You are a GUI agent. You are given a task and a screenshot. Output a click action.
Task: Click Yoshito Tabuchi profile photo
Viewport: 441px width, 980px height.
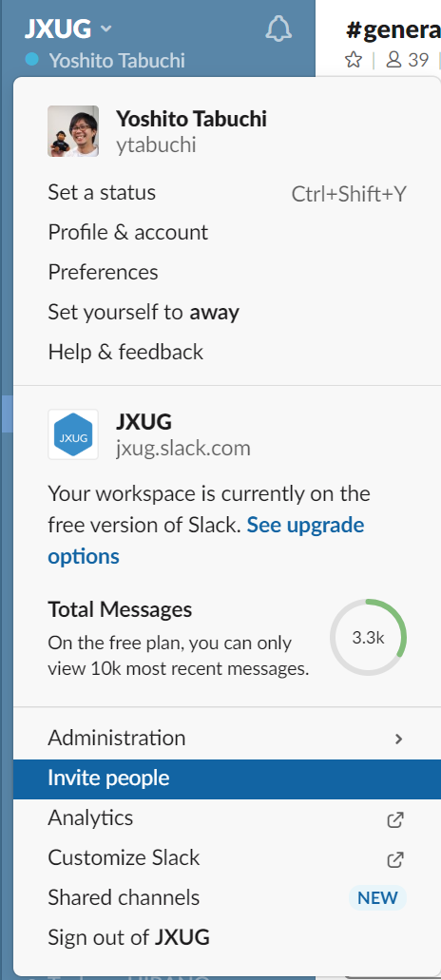tap(73, 130)
